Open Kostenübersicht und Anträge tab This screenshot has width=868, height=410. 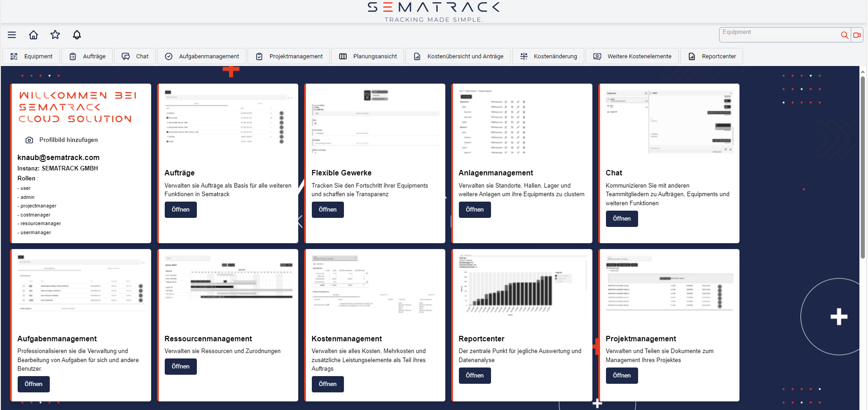click(x=458, y=57)
